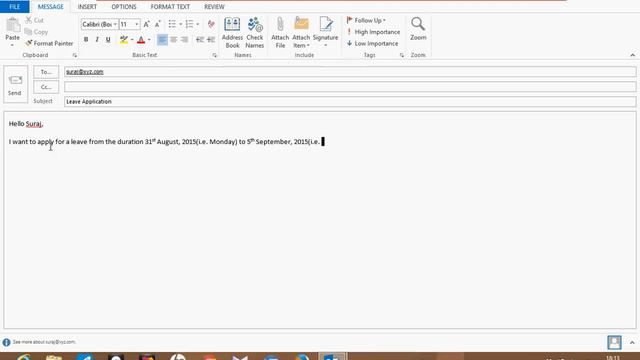Viewport: 640px width, 360px height.
Task: Mark message as Low Importance
Action: 372,43
